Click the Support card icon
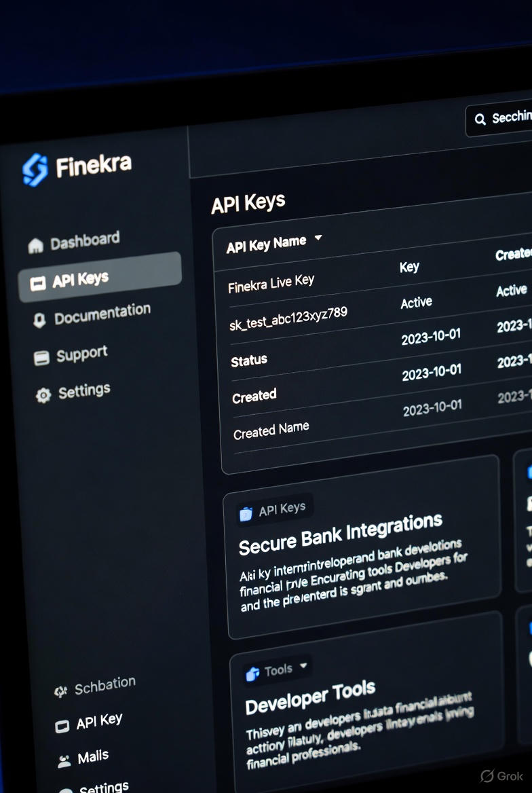The width and height of the screenshot is (532, 793). tap(41, 358)
